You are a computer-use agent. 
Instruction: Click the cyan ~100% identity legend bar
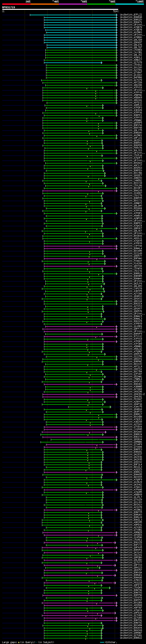[x=130, y=4]
